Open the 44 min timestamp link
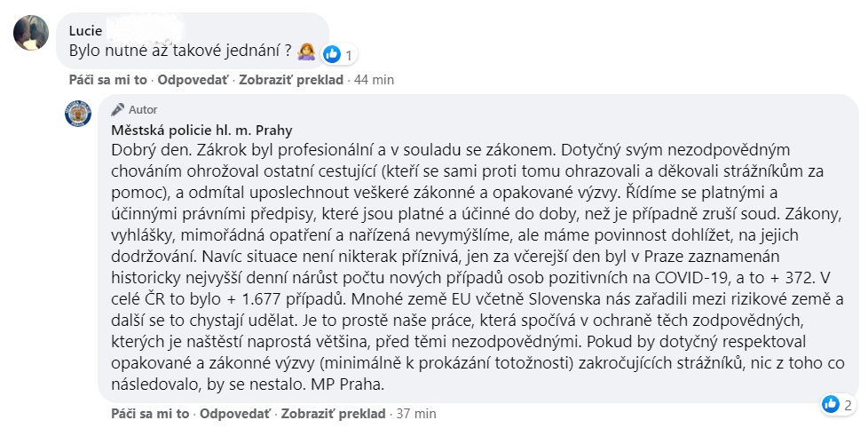 374,80
